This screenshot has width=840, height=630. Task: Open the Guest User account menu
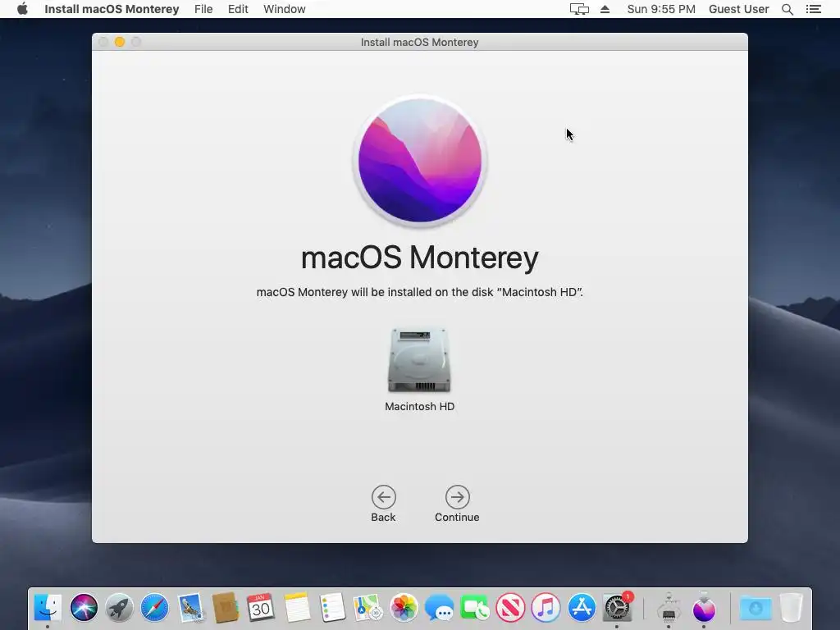(x=739, y=9)
